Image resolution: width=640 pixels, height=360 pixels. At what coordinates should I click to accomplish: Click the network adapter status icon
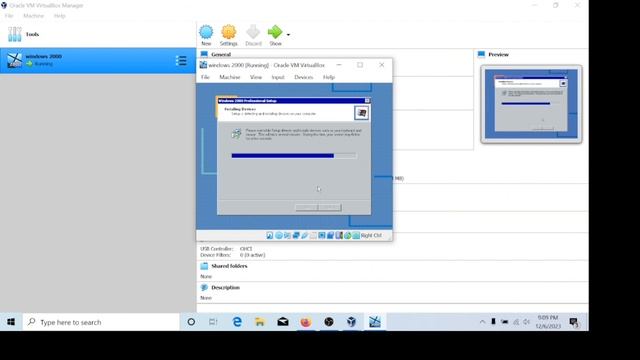pos(296,236)
